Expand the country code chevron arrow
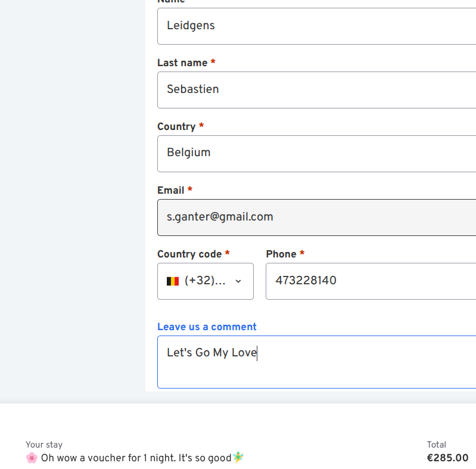 coord(238,281)
